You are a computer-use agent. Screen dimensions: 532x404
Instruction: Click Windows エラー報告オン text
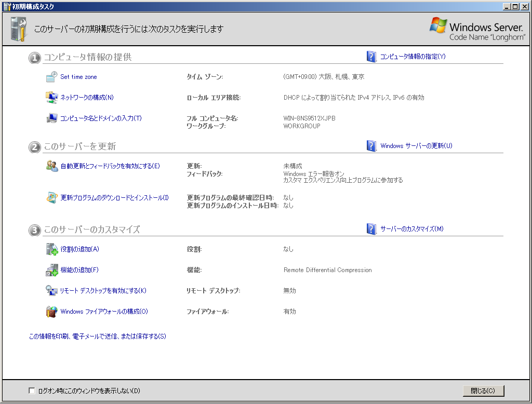click(314, 174)
